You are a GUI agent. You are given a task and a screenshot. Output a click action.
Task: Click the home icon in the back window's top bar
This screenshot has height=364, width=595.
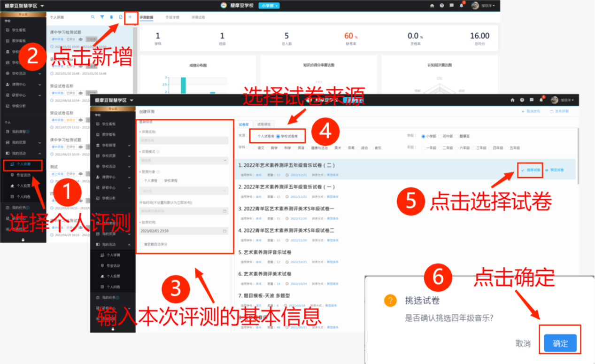click(432, 6)
